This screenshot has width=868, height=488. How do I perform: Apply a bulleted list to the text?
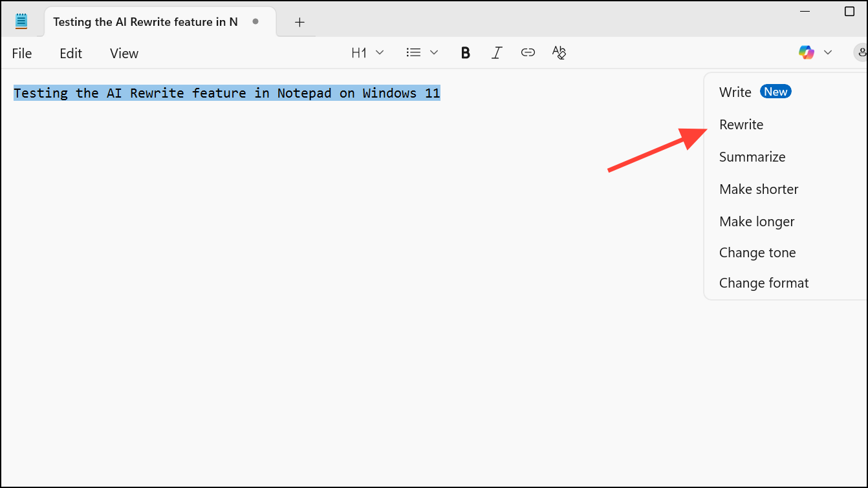(413, 52)
